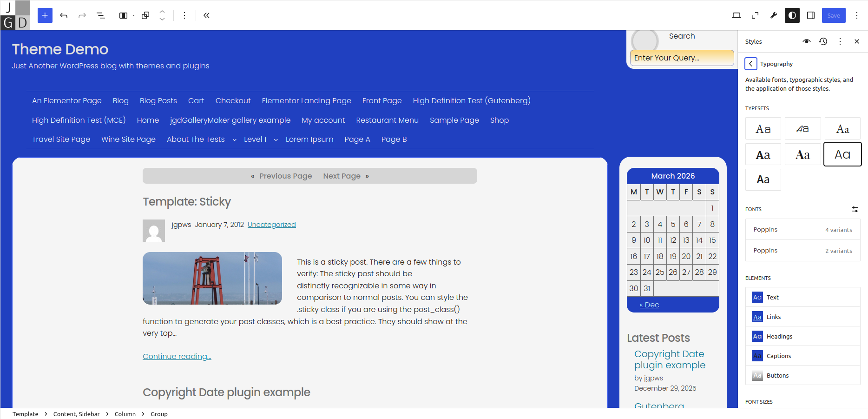Expand the Level 1 submenu chevron

pos(276,140)
